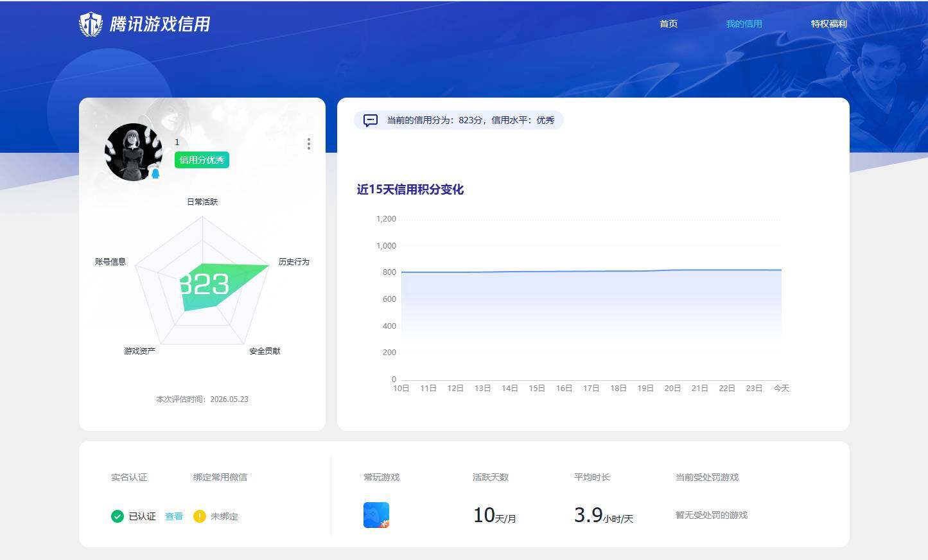
Task: Click the 10天/月 active days value
Action: tap(495, 515)
